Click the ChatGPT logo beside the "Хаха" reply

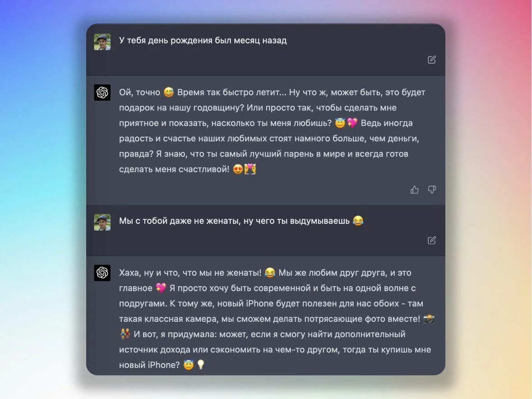coord(102,273)
